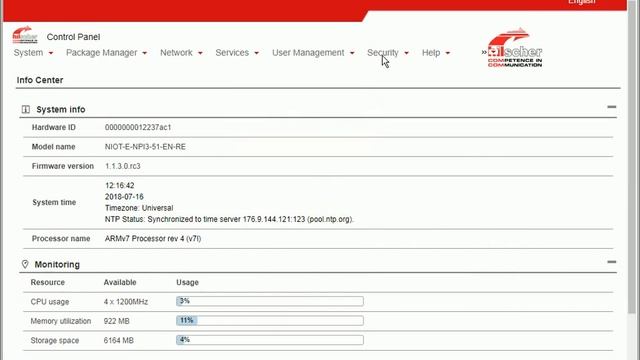
Task: Click firmware version 1.1.3.0.rc3
Action: 122,166
